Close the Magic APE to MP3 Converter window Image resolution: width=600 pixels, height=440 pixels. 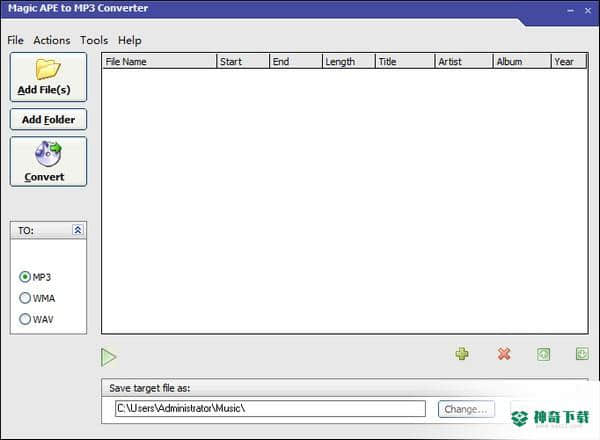coord(588,11)
